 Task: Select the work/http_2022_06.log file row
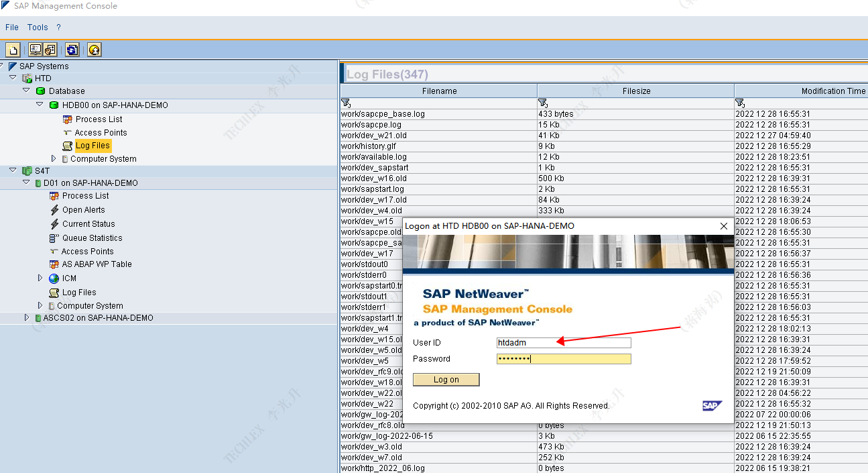point(604,468)
